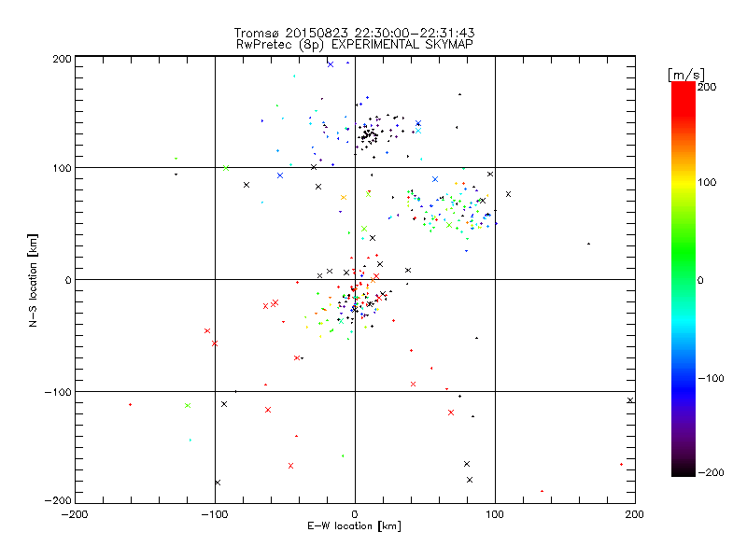Viewport: 747px width, 560px height.
Task: Click the x-axis tick label '-200'
Action: (x=75, y=515)
